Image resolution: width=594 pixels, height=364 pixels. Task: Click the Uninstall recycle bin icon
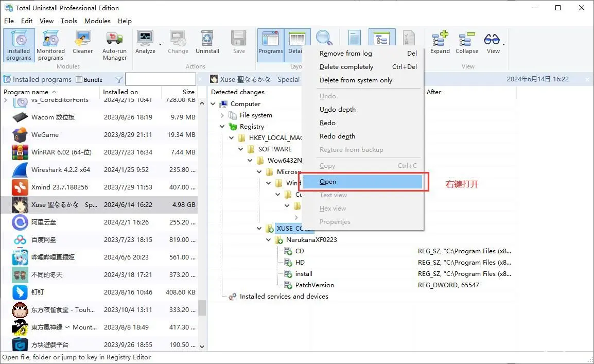[207, 38]
